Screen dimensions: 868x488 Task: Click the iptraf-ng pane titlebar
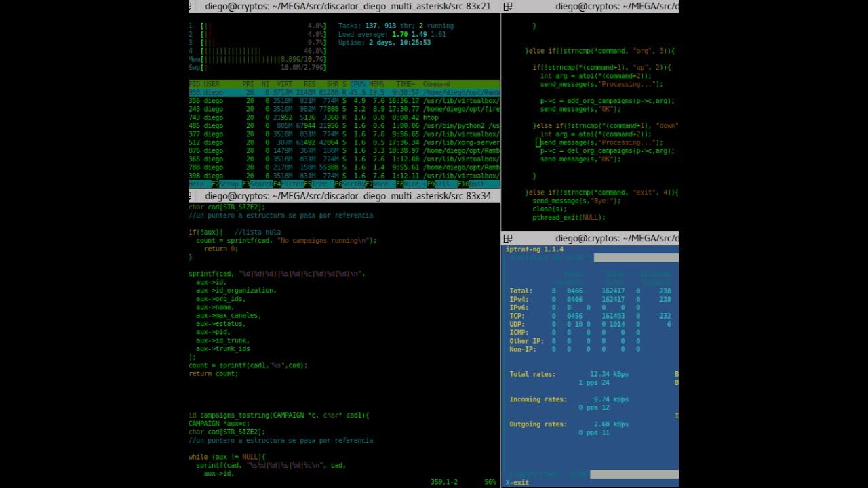pyautogui.click(x=590, y=238)
